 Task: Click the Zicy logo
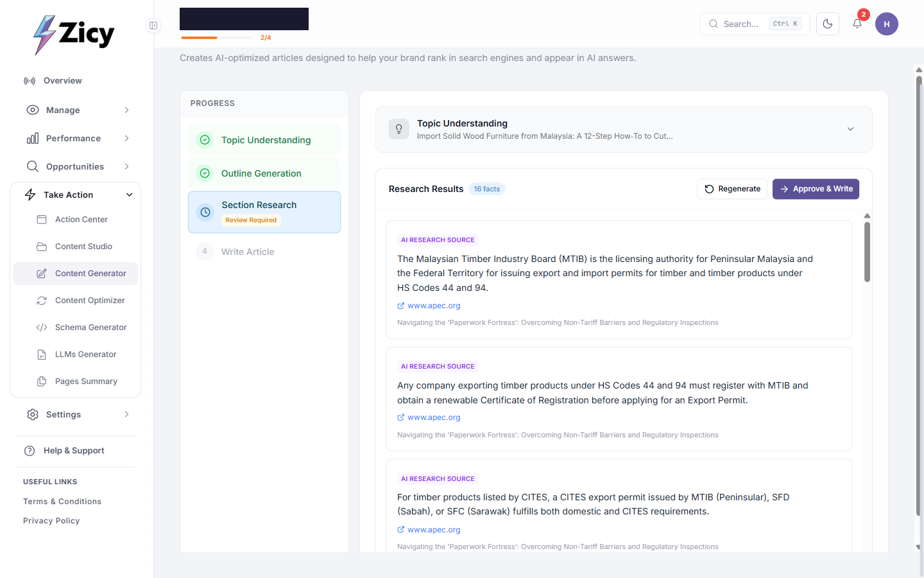point(74,35)
